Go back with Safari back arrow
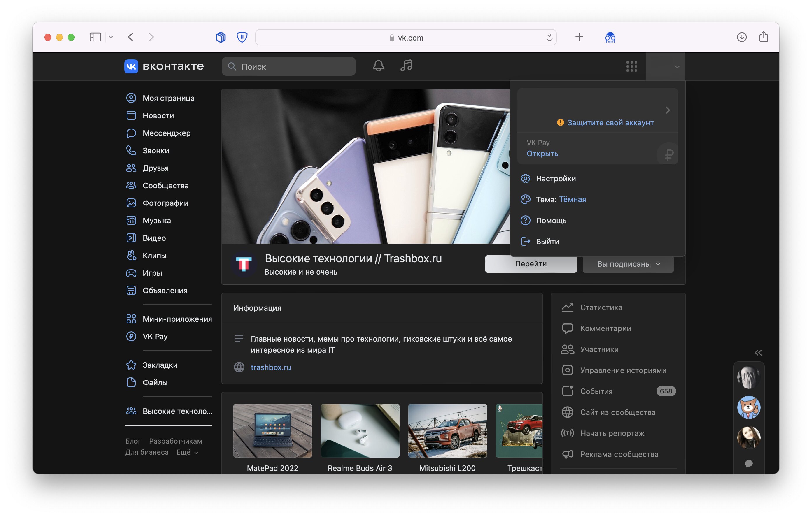 click(131, 37)
